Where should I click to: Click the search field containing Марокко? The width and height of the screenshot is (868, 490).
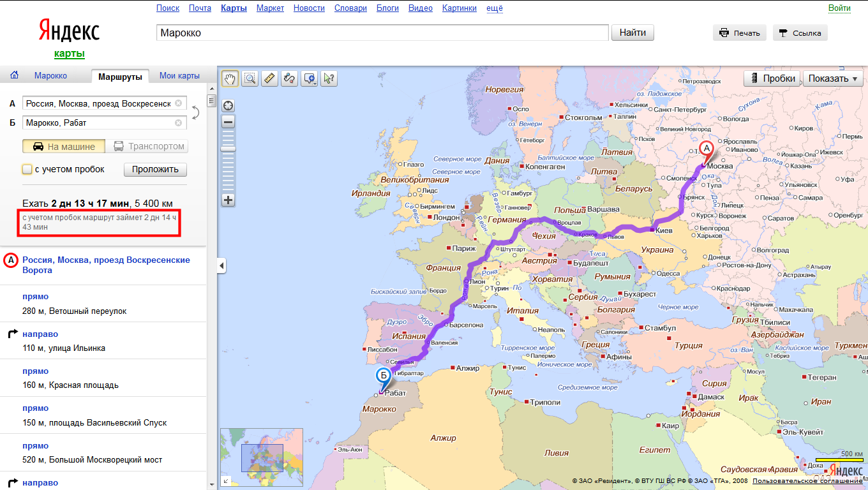[x=382, y=33]
